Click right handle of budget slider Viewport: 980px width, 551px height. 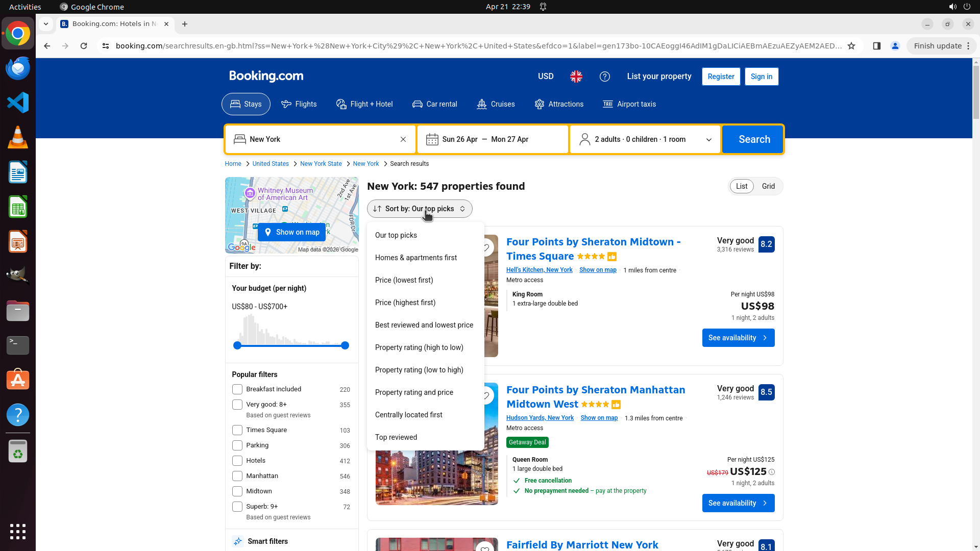click(345, 345)
